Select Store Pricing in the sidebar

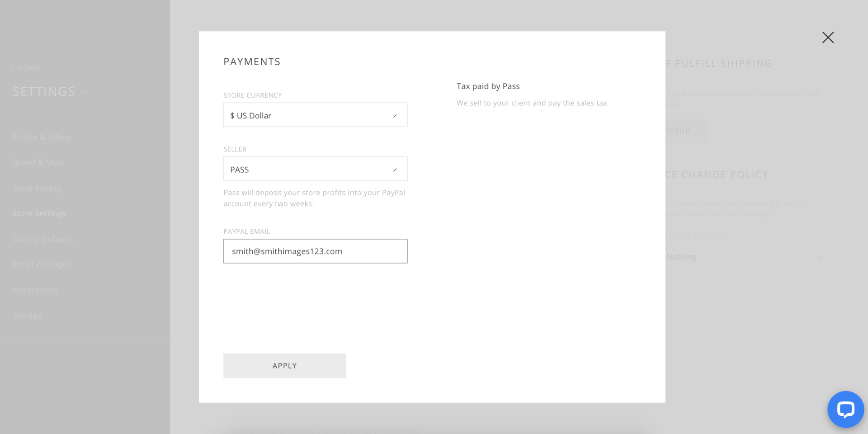tap(37, 188)
